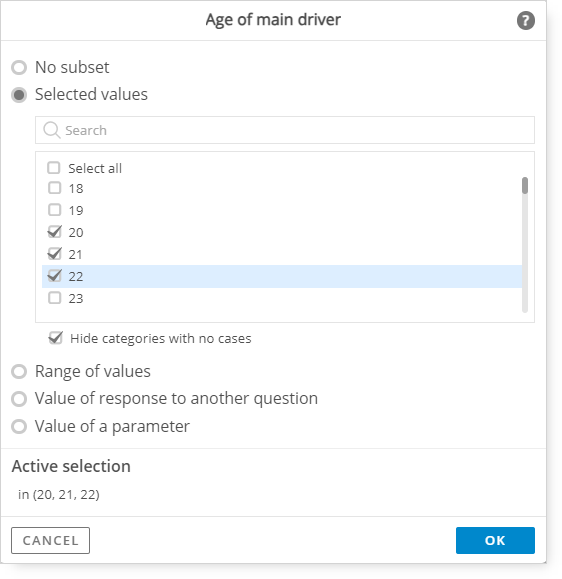Select the No subset option
The height and width of the screenshot is (579, 562).
(x=19, y=68)
